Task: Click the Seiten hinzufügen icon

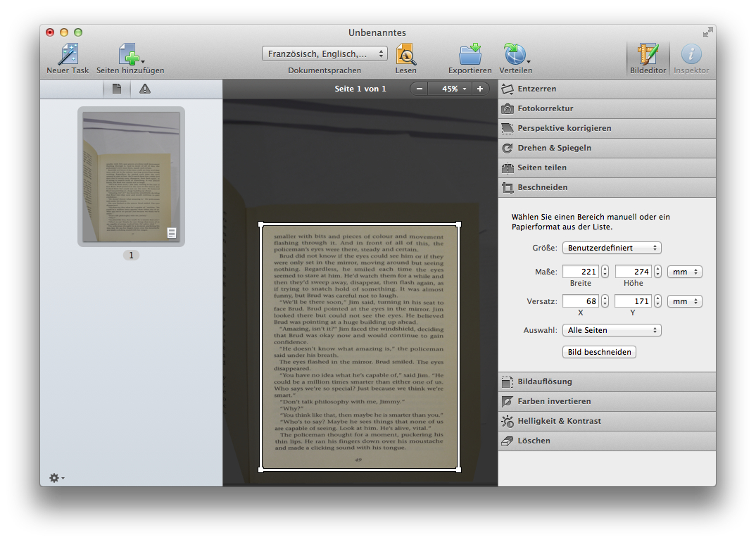Action: [130, 54]
